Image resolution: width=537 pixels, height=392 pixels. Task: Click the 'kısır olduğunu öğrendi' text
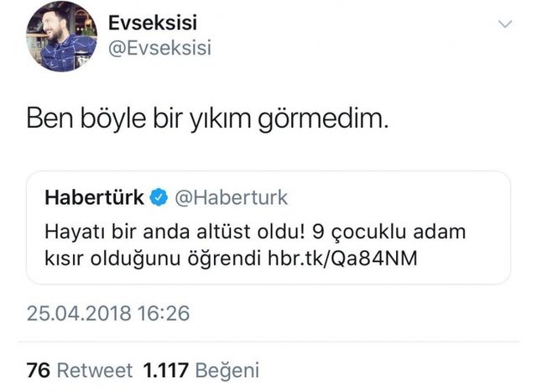153,259
